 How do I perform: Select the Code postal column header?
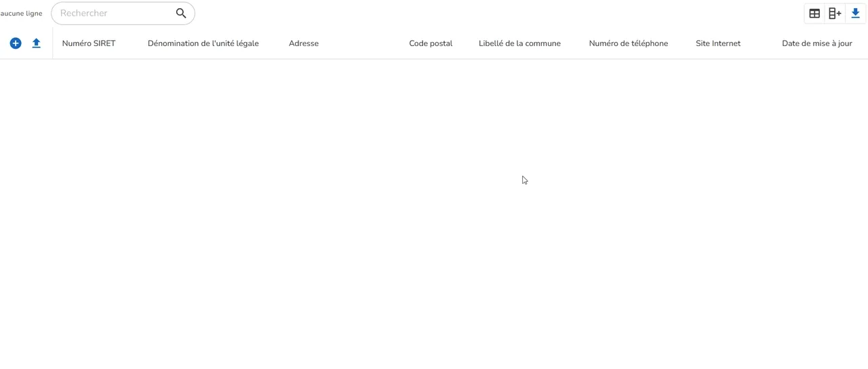pyautogui.click(x=431, y=43)
